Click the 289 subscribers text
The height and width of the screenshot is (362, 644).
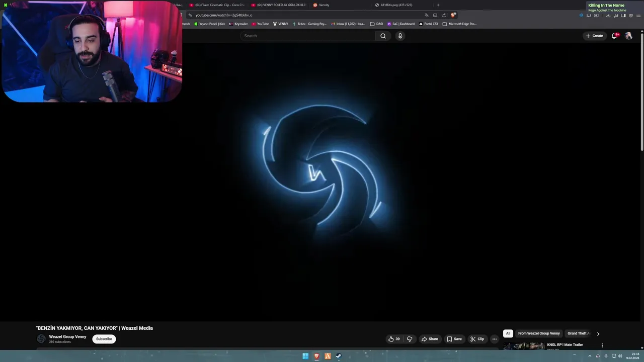[x=60, y=342]
